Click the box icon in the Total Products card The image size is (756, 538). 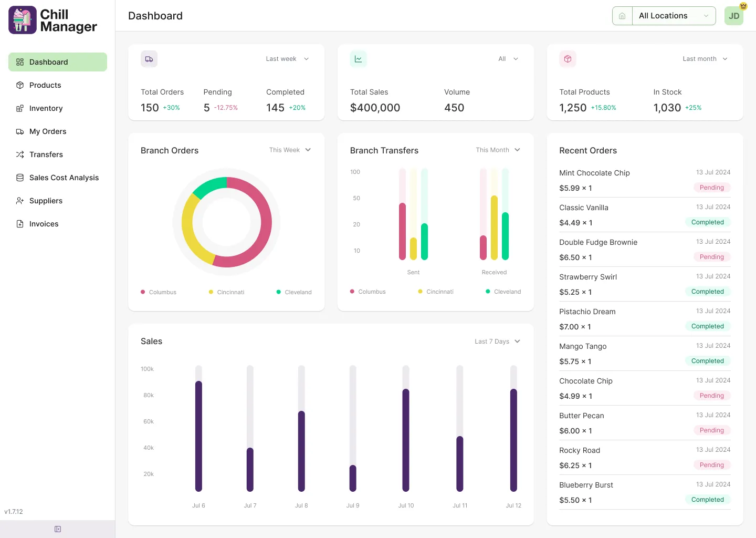click(x=568, y=59)
